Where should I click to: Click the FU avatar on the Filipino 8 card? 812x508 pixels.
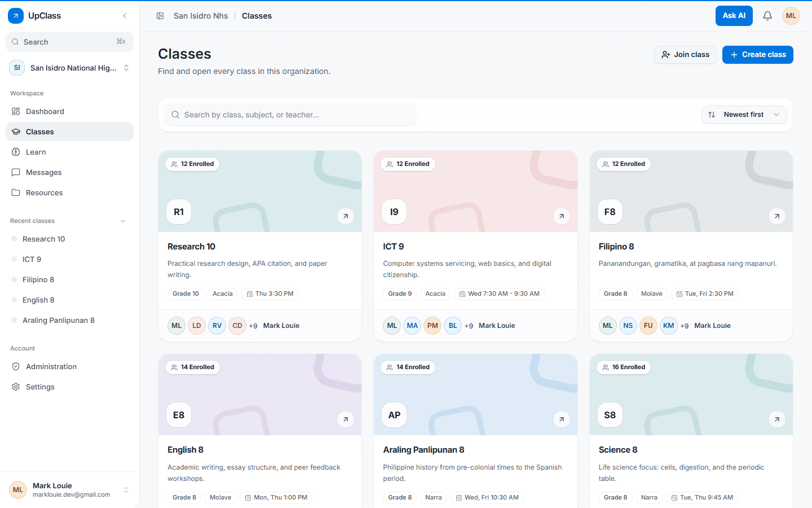[648, 326]
